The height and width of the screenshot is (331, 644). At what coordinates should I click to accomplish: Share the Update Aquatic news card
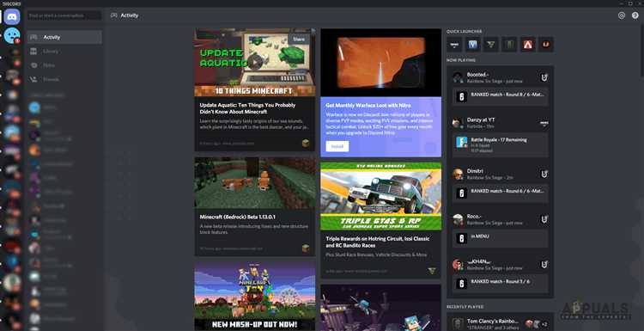[x=299, y=39]
